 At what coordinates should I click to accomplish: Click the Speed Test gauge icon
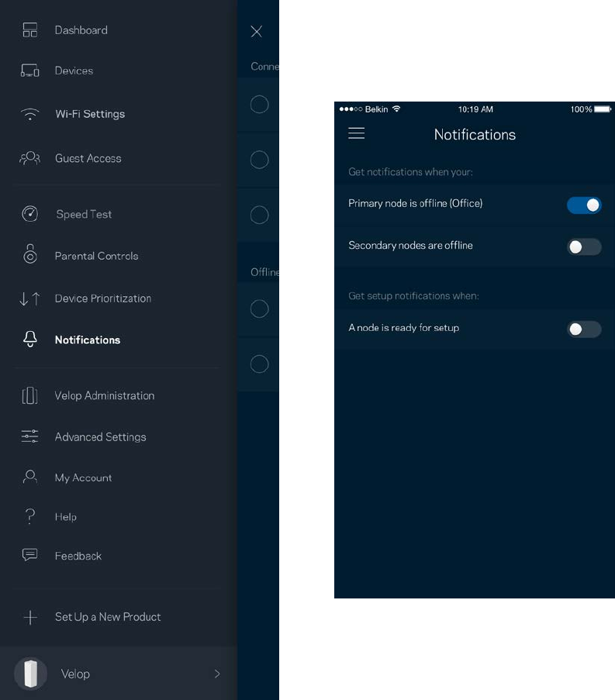(30, 214)
